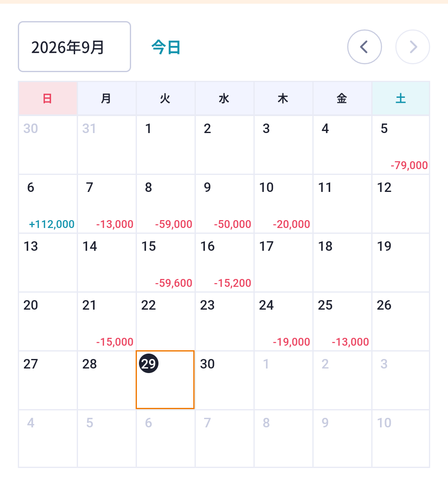Open the 2026年9月 month picker

pyautogui.click(x=75, y=47)
